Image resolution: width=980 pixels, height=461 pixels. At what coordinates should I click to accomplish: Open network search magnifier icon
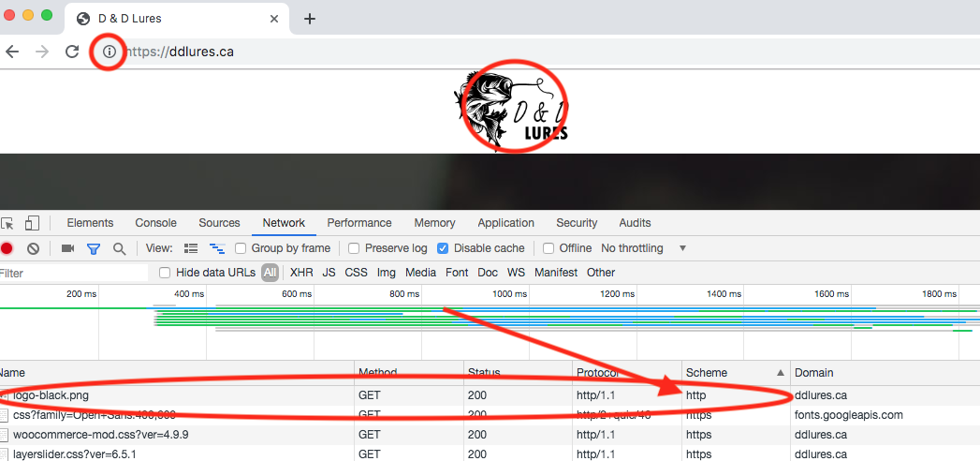[120, 248]
